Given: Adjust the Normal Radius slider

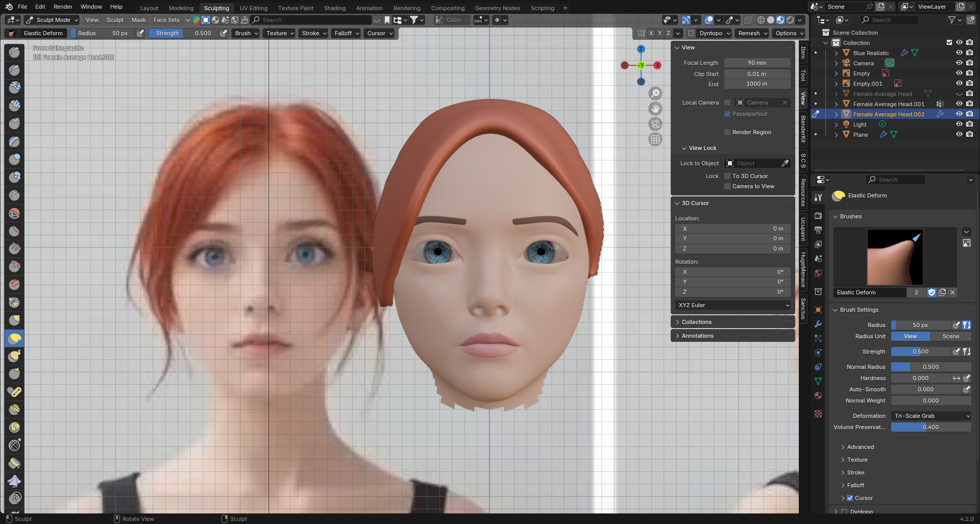Looking at the screenshot, I should [931, 367].
